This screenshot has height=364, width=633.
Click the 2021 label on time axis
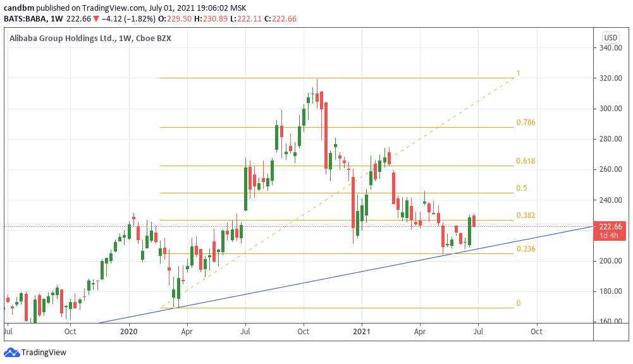point(362,332)
